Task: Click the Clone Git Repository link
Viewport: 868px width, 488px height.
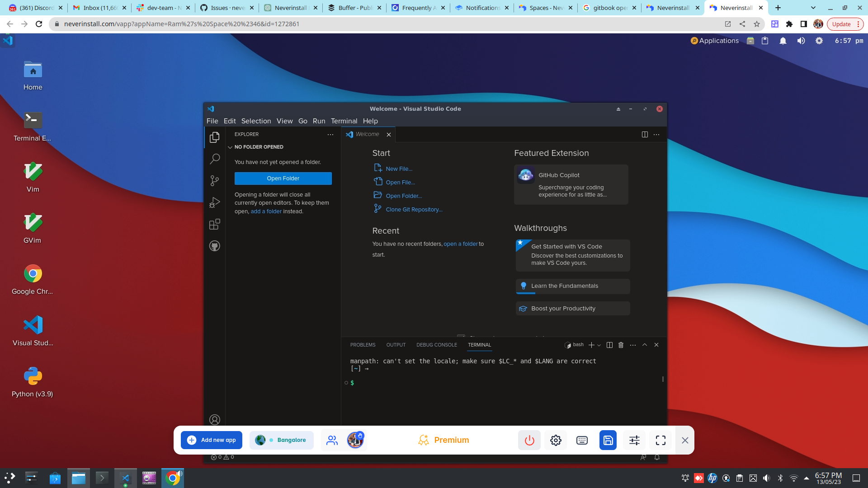Action: click(414, 209)
